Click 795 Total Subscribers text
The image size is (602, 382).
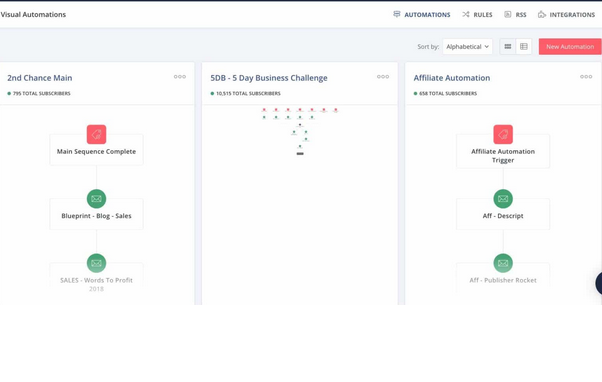pos(41,93)
